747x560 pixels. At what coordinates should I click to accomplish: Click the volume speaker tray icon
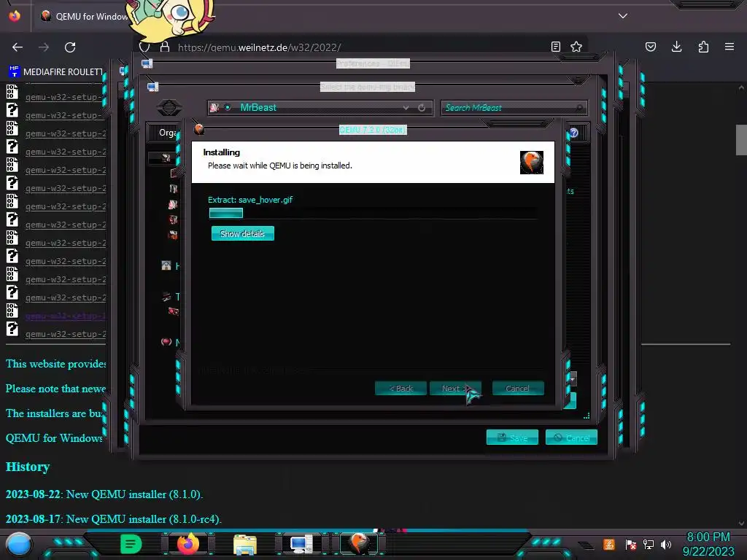click(666, 544)
